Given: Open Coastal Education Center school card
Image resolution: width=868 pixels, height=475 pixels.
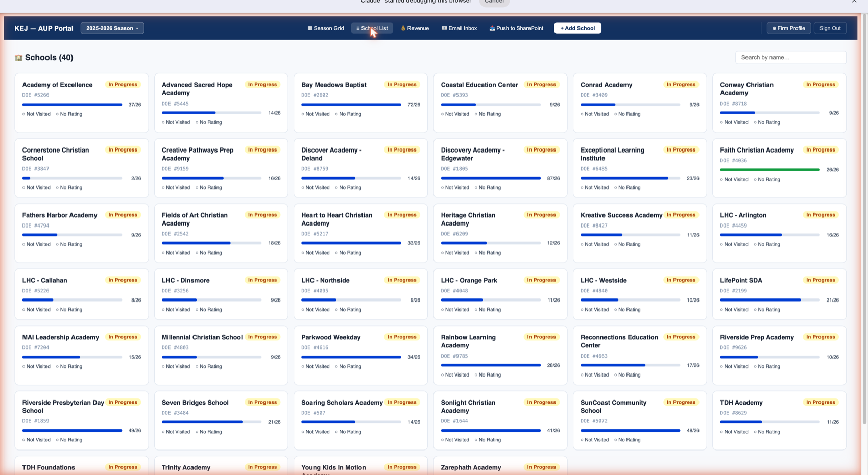Looking at the screenshot, I should (x=500, y=103).
